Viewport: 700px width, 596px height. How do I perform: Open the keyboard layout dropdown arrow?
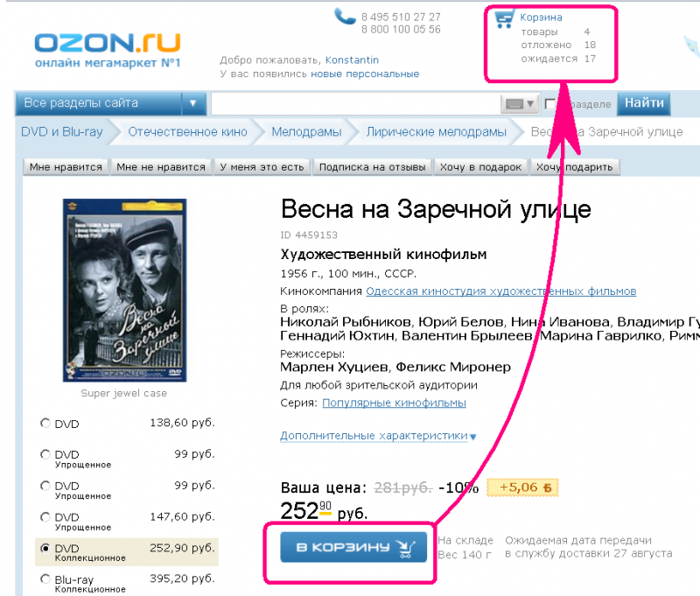click(x=530, y=104)
